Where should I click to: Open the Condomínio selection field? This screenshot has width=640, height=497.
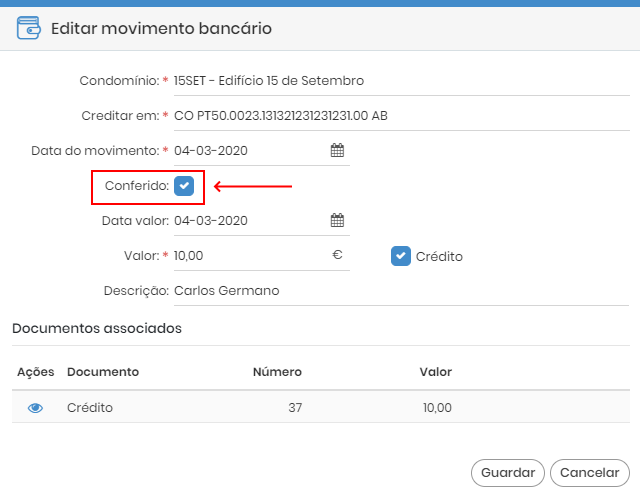[402, 81]
